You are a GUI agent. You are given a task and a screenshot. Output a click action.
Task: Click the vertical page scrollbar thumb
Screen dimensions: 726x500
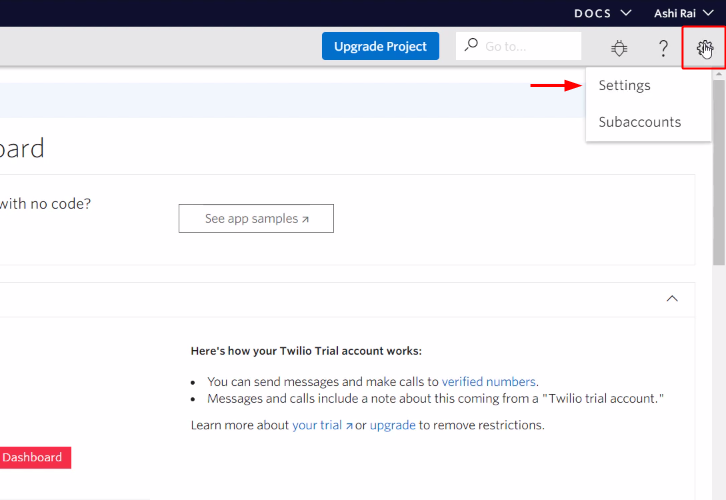click(719, 171)
